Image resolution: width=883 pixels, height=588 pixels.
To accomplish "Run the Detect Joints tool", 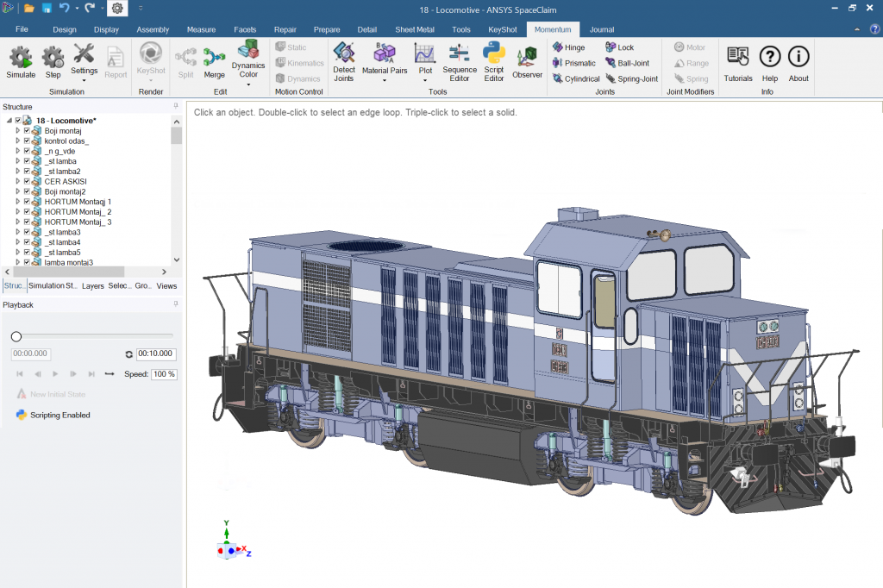I will click(x=343, y=61).
